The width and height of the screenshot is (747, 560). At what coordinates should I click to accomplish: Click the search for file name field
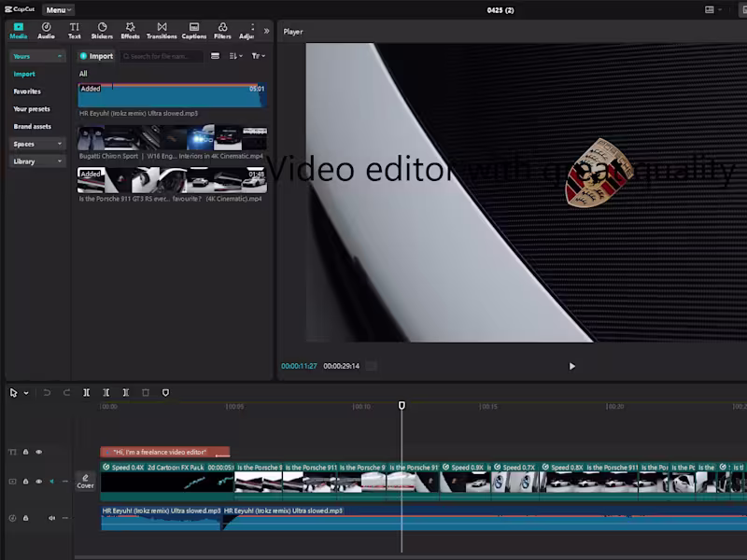163,56
